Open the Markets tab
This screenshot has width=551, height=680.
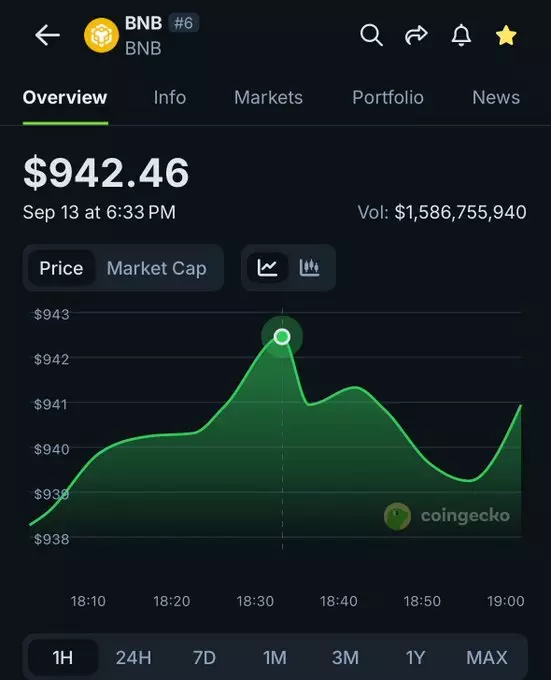(268, 97)
